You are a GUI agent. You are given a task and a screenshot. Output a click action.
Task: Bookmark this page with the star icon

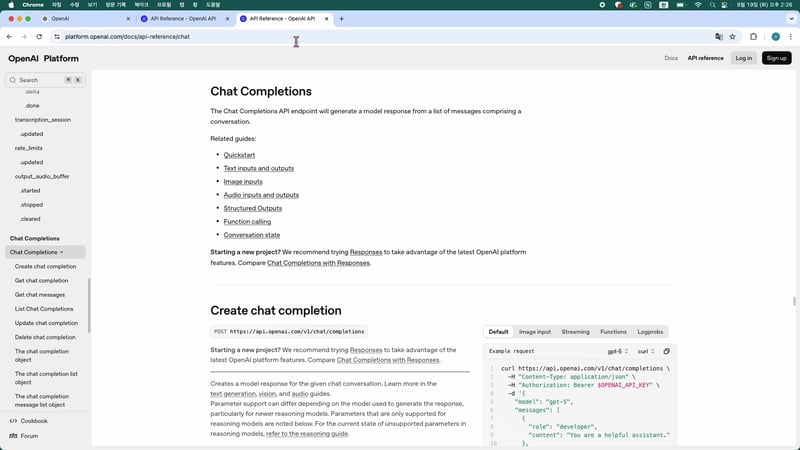732,37
